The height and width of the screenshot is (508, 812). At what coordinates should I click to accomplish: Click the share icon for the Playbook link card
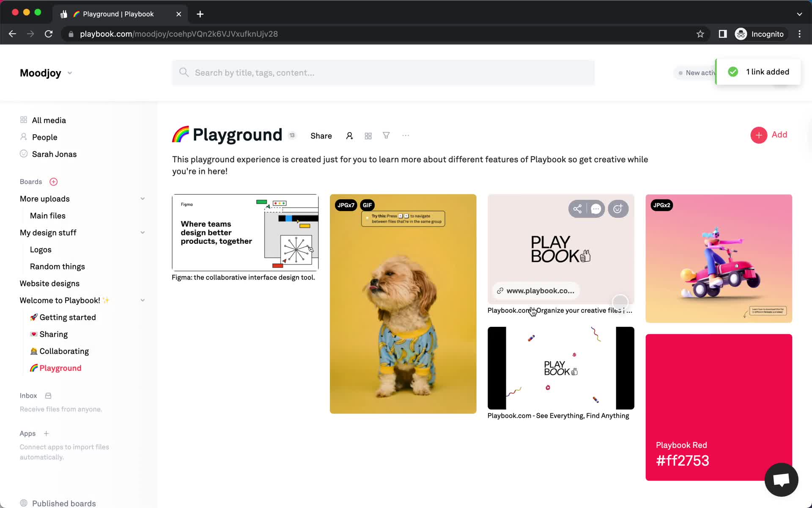[576, 209]
